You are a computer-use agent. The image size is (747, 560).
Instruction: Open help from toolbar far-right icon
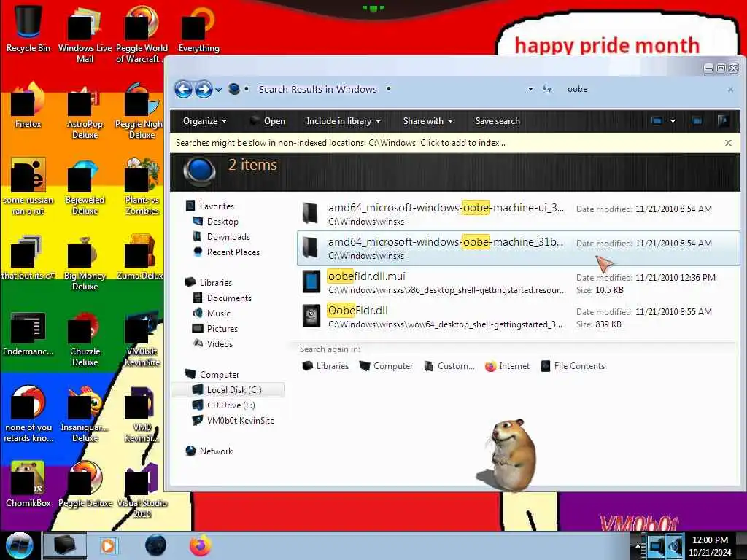tap(723, 121)
